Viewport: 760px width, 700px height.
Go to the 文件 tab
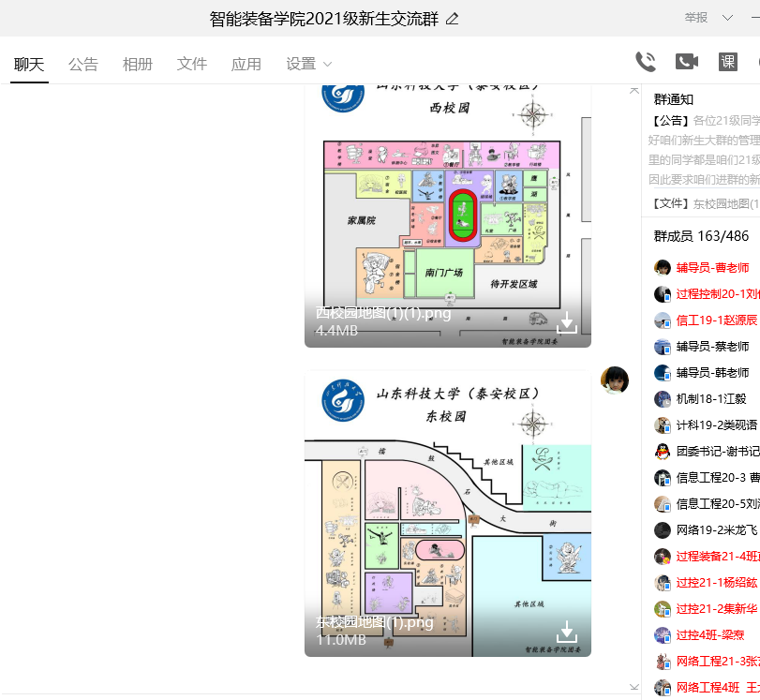(192, 64)
